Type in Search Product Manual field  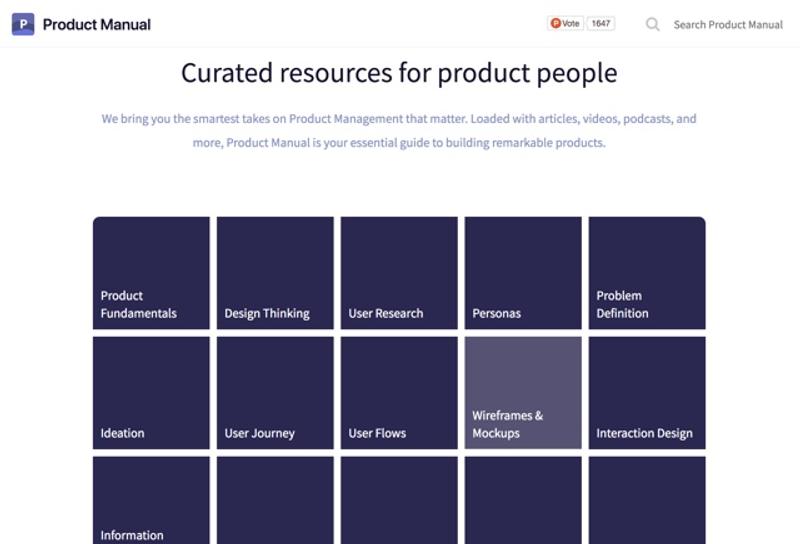coord(727,24)
